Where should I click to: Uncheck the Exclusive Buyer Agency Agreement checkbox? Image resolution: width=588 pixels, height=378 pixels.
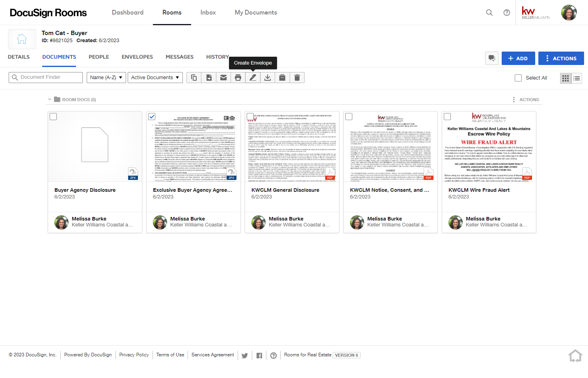click(152, 117)
